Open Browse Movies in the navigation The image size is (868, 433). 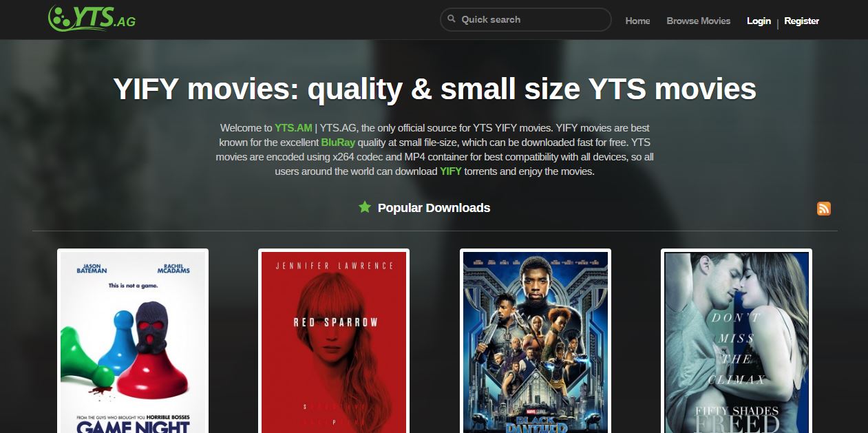[698, 21]
